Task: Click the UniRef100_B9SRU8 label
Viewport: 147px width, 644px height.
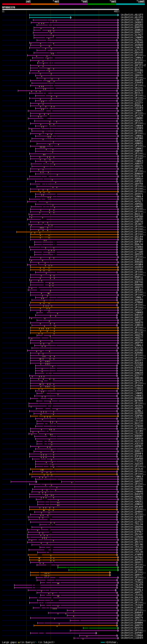Action: [x=132, y=63]
